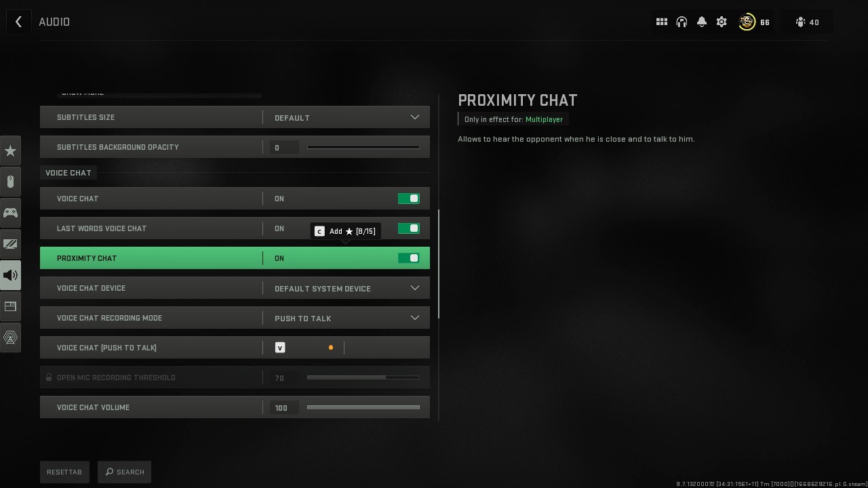Image resolution: width=868 pixels, height=488 pixels.
Task: Open the graphics settings tab in sidebar
Action: tap(10, 244)
